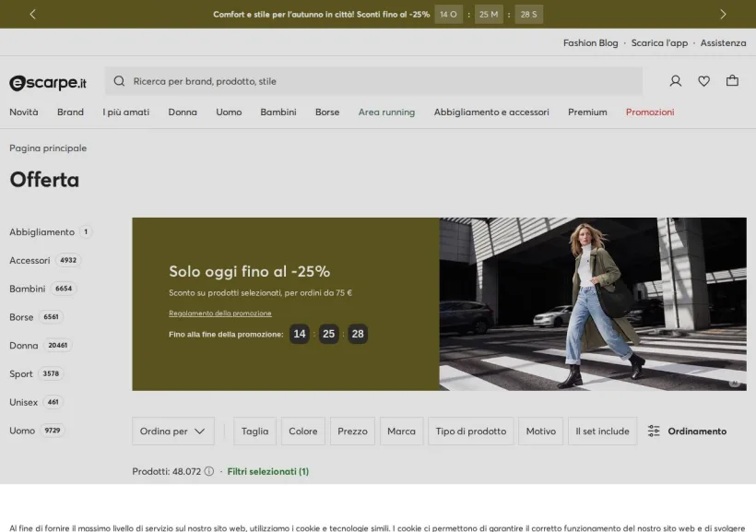Open the Donna navigation menu

click(x=183, y=112)
